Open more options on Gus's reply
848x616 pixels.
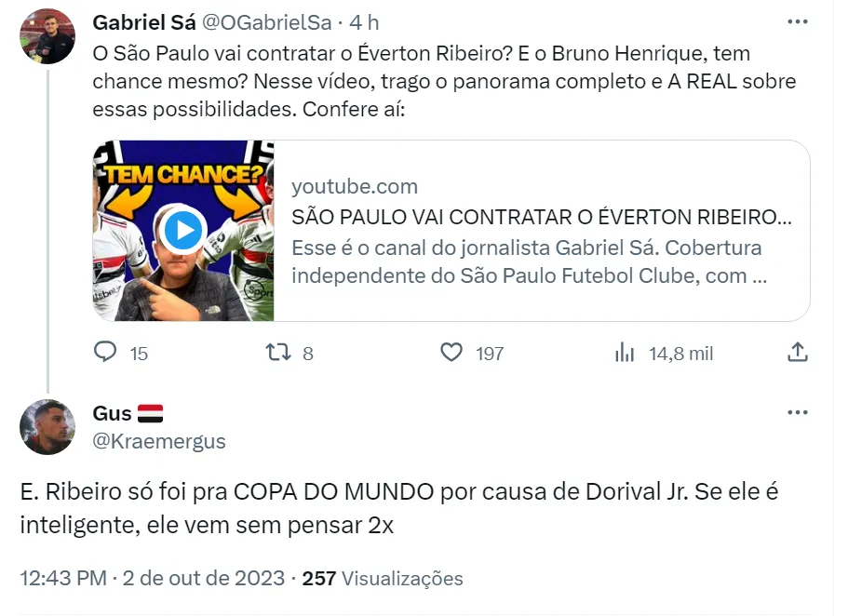tap(797, 413)
